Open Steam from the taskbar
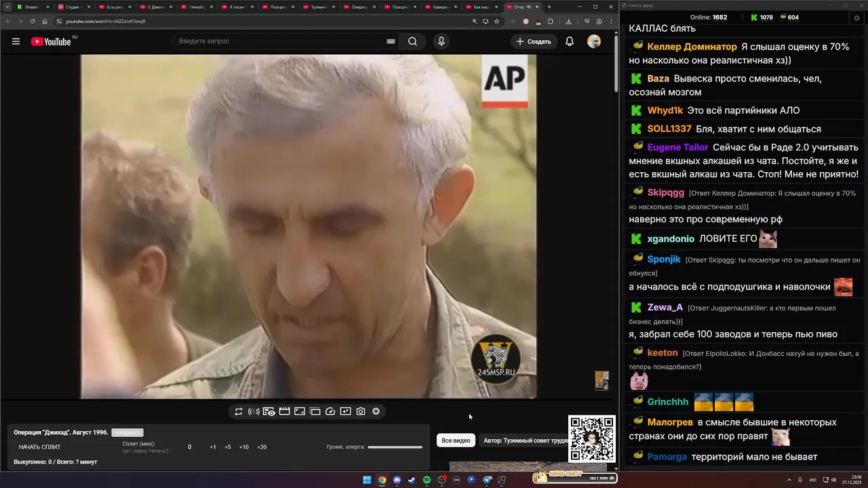This screenshot has width=868, height=488. click(412, 480)
